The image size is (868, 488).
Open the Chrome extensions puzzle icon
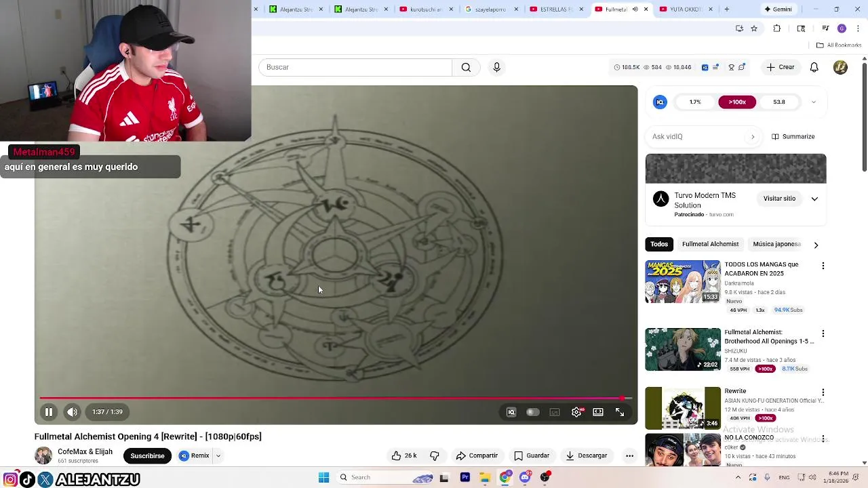[x=777, y=28]
